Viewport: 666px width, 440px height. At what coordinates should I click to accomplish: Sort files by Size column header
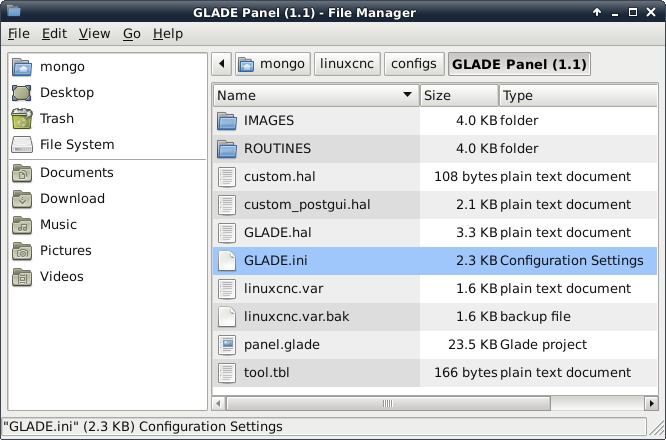pos(459,95)
